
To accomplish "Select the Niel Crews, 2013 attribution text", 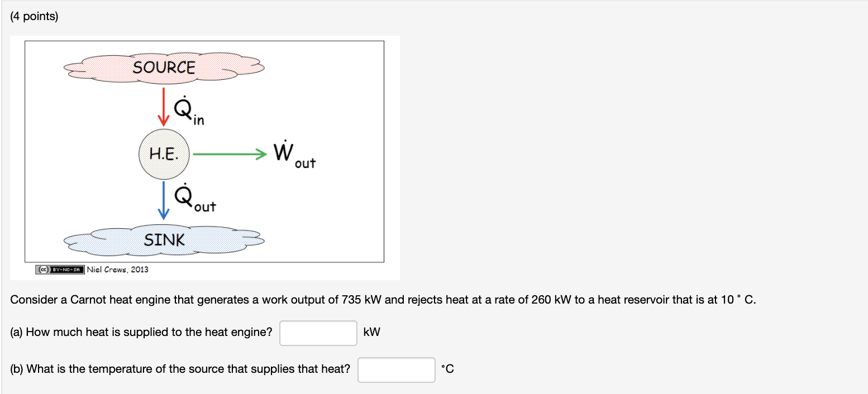I will pyautogui.click(x=117, y=269).
